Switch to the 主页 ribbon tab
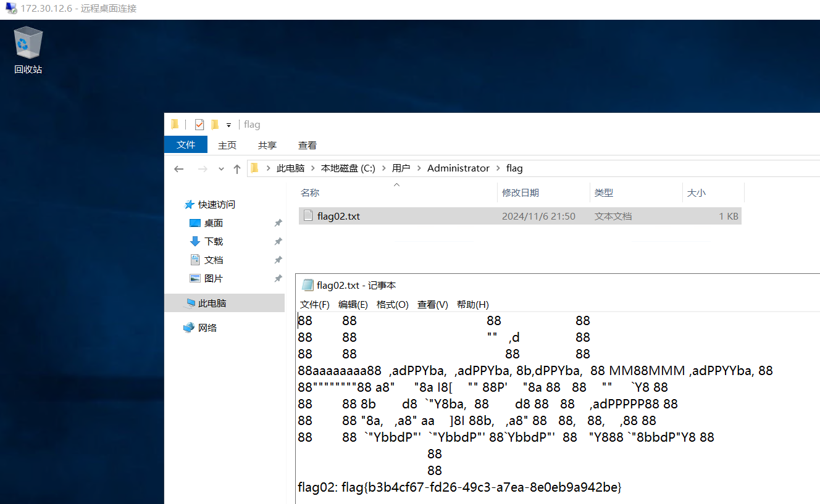Viewport: 820px width, 504px height. (227, 145)
